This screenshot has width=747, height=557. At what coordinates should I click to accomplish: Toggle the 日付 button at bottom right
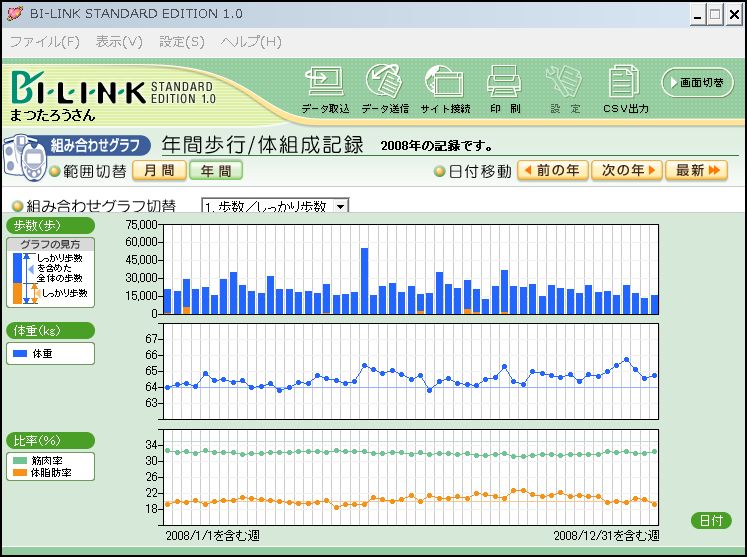pyautogui.click(x=711, y=521)
